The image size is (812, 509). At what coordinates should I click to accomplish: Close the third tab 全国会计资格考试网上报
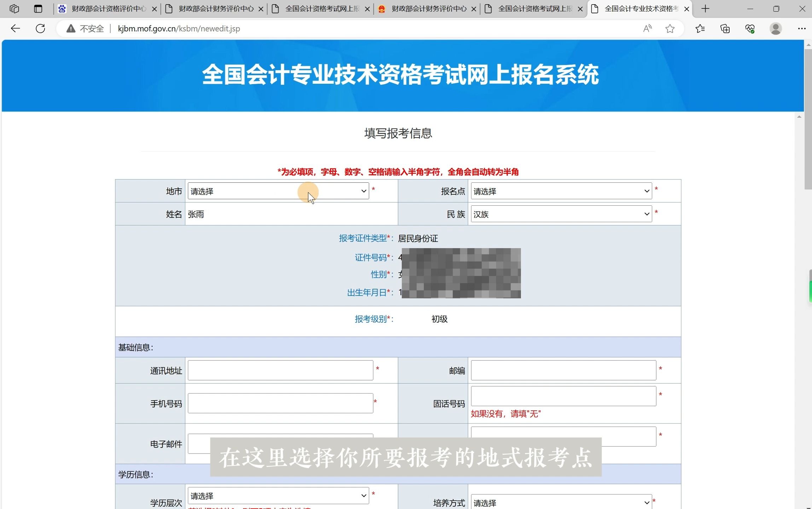pyautogui.click(x=367, y=9)
